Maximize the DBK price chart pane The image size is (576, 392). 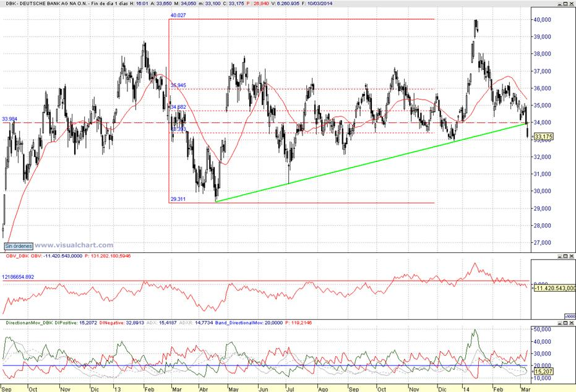coord(565,3)
